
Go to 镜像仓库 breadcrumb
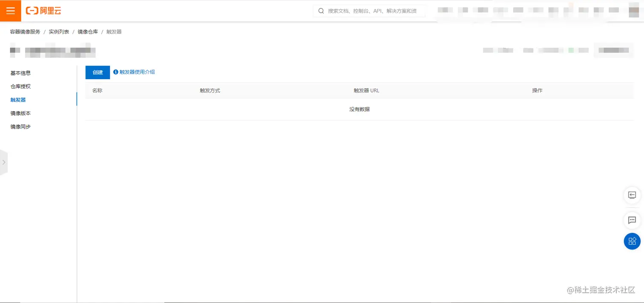tap(88, 32)
